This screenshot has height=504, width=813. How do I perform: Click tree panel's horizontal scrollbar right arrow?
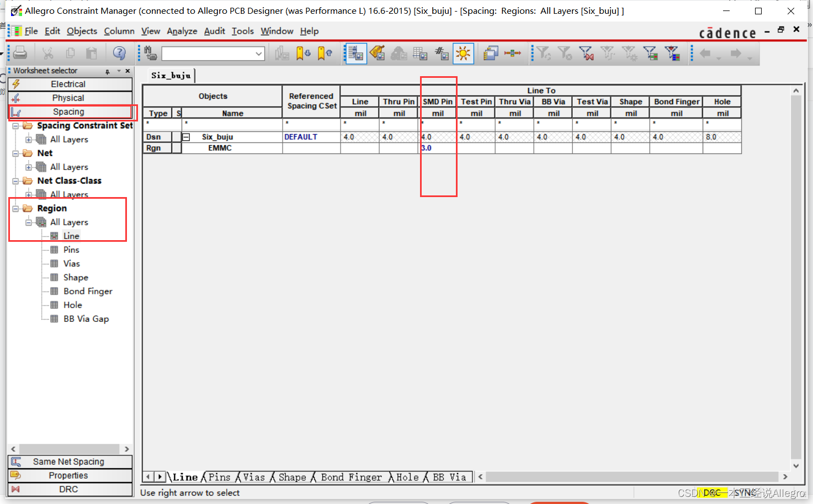[127, 449]
